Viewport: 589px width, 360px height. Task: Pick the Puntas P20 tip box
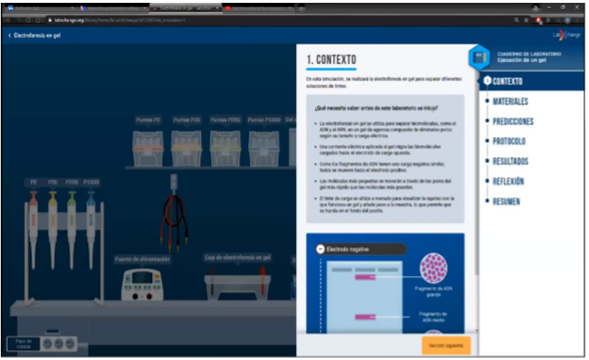(186, 148)
